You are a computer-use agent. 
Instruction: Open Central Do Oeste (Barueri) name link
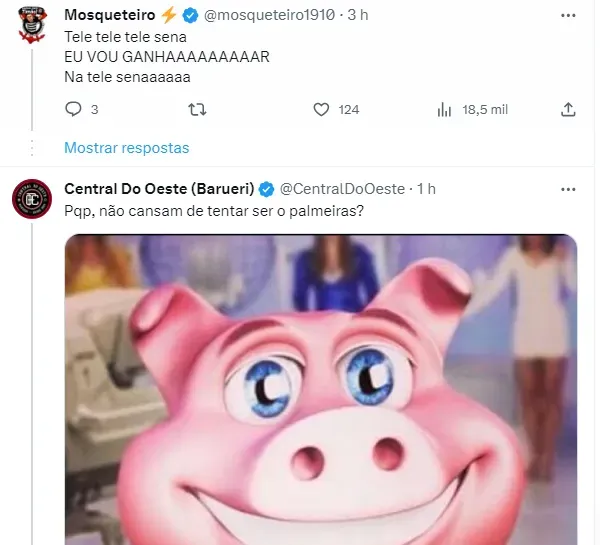(x=159, y=189)
